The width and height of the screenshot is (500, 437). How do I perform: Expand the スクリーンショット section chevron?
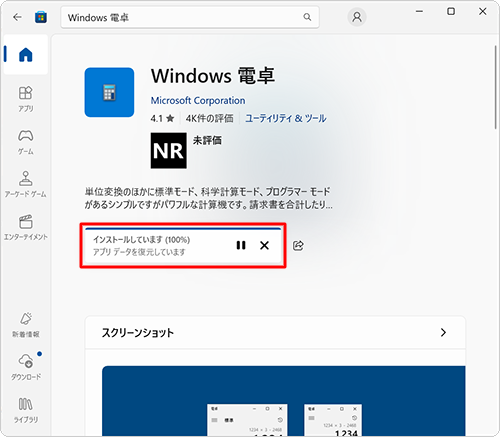point(443,332)
